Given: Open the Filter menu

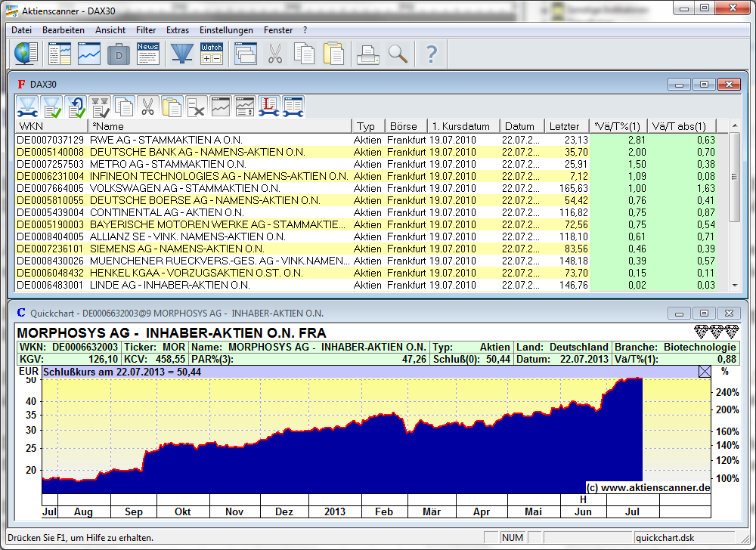Looking at the screenshot, I should tap(146, 30).
